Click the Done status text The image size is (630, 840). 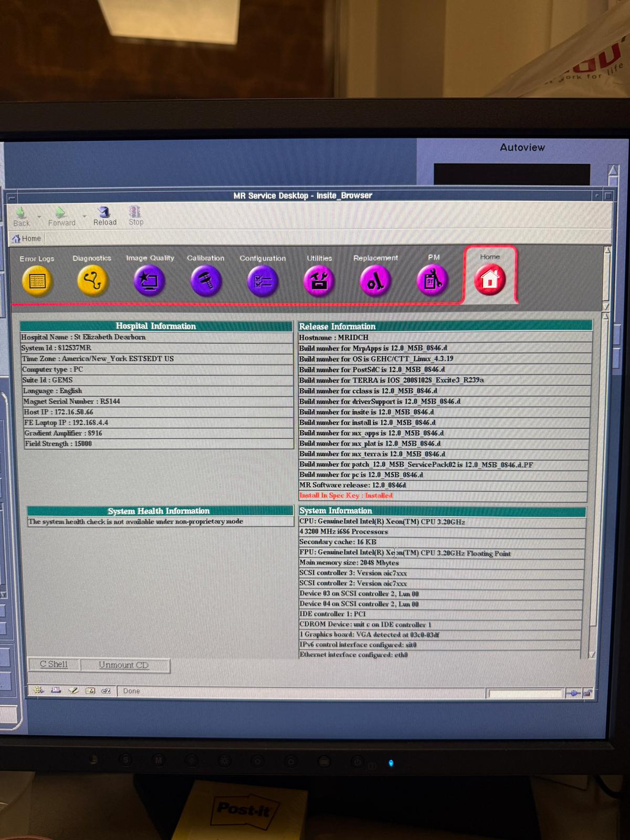coord(131,691)
